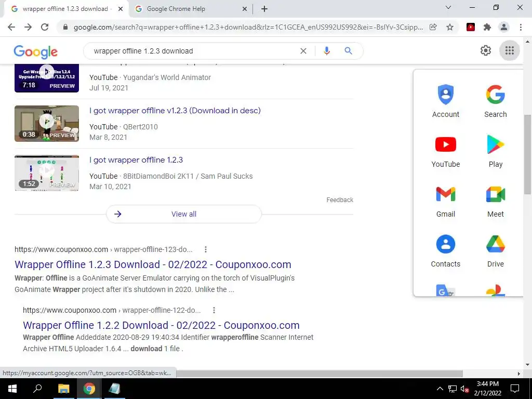Viewport: 532px width, 399px height.
Task: Clear the search box text
Action: point(303,51)
